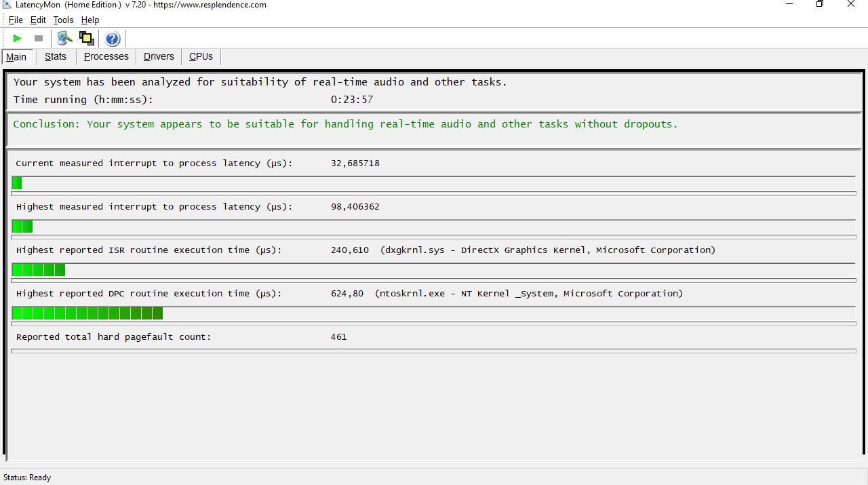Click the dxgkrnl.sys driver description text

(x=548, y=250)
